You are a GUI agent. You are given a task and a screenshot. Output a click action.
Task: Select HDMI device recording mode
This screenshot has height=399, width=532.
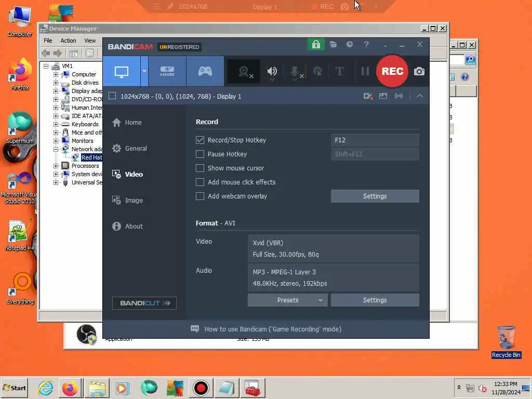(167, 71)
